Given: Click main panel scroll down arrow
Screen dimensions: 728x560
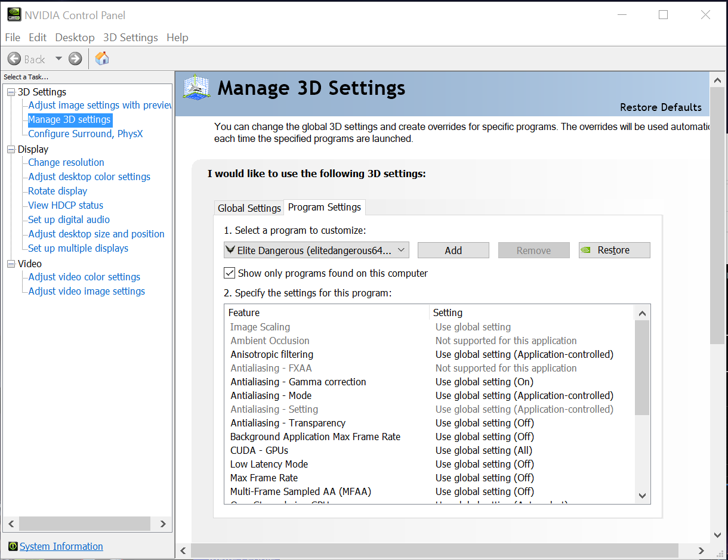Looking at the screenshot, I should (x=718, y=535).
